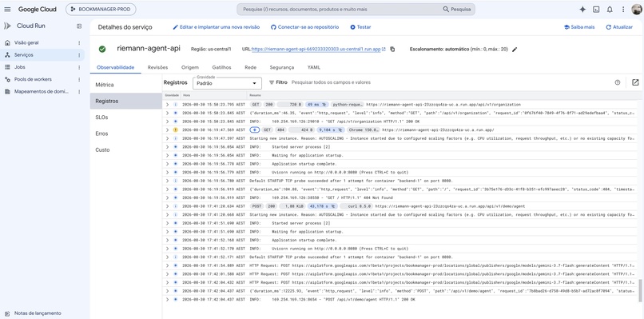
Task: Click the Google Cloud logo
Action: pyautogui.click(x=38, y=9)
